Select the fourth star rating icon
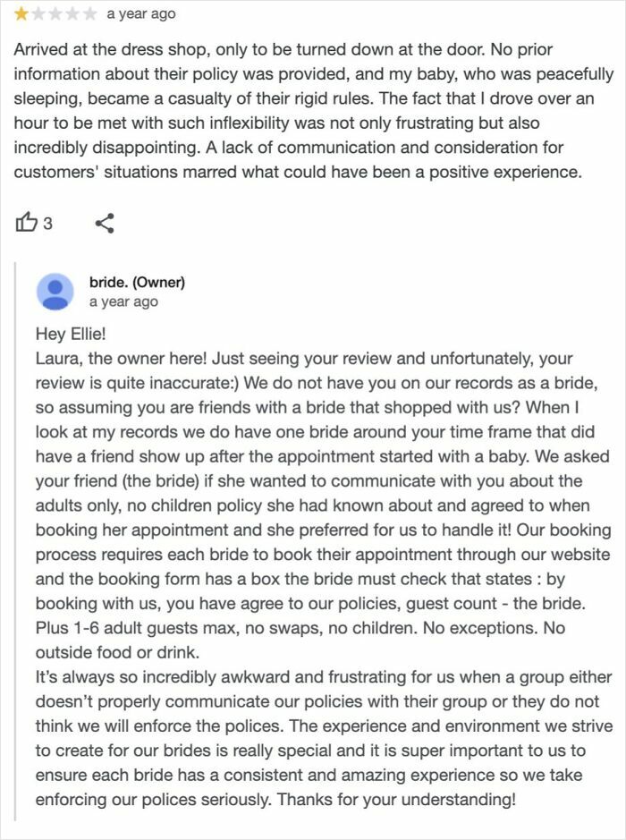The width and height of the screenshot is (626, 840). click(73, 13)
